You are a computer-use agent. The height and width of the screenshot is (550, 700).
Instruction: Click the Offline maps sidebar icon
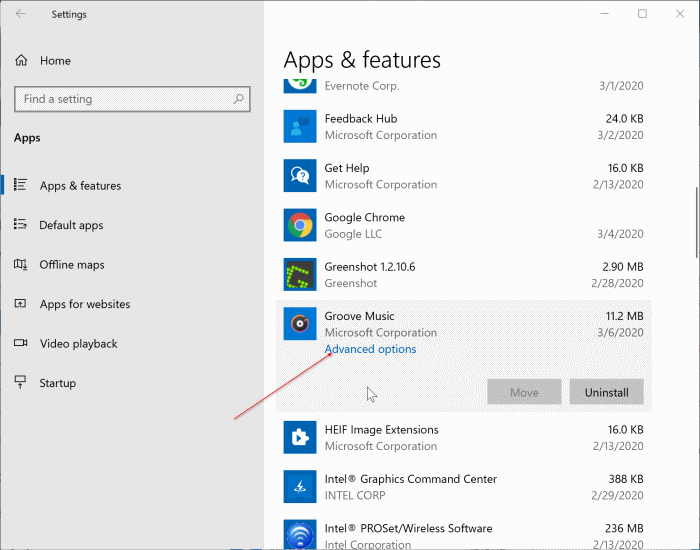[x=21, y=264]
